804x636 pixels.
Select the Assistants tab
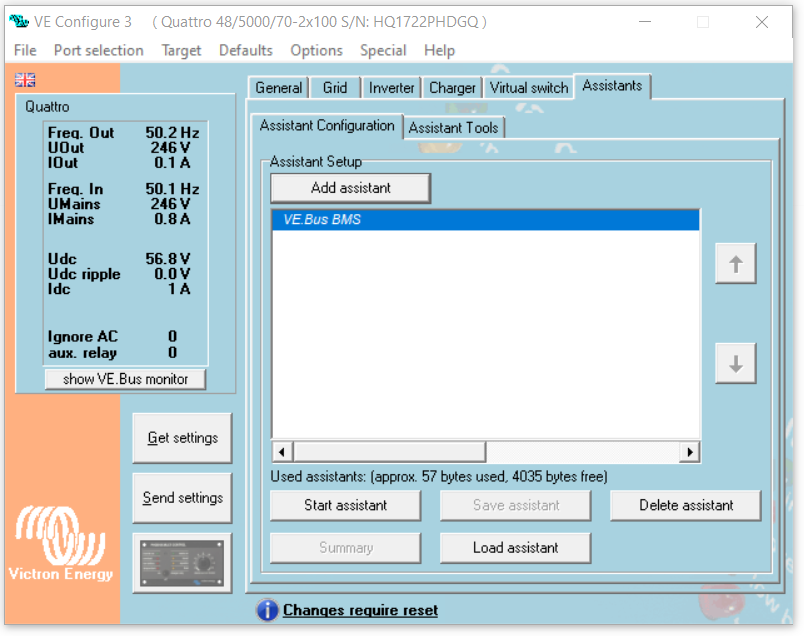[612, 86]
